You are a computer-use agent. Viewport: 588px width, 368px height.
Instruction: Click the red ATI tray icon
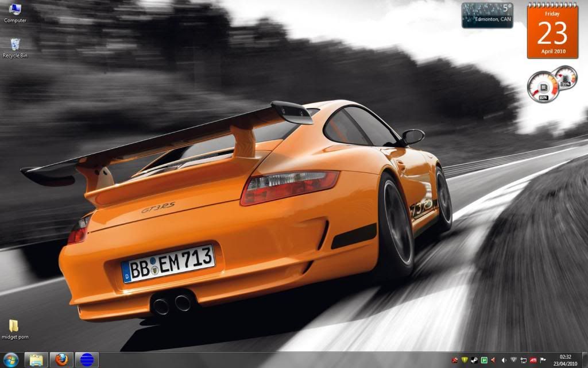[x=533, y=361]
